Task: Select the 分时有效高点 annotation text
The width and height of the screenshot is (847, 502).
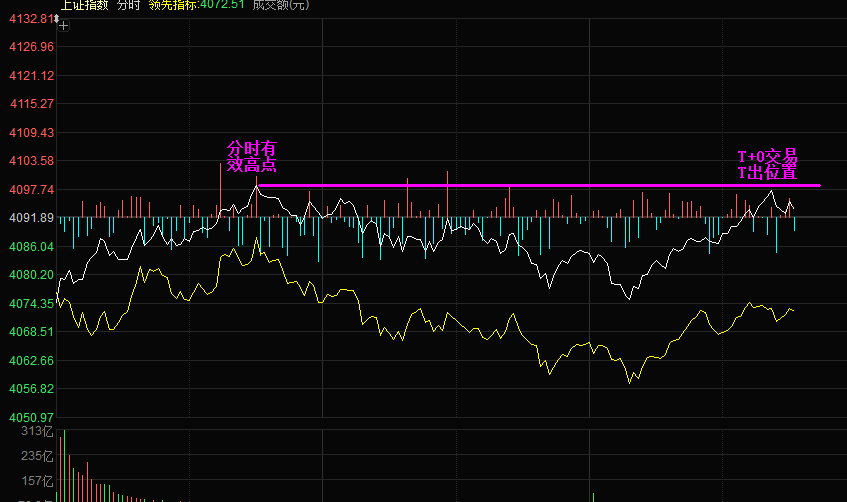Action: tap(252, 157)
